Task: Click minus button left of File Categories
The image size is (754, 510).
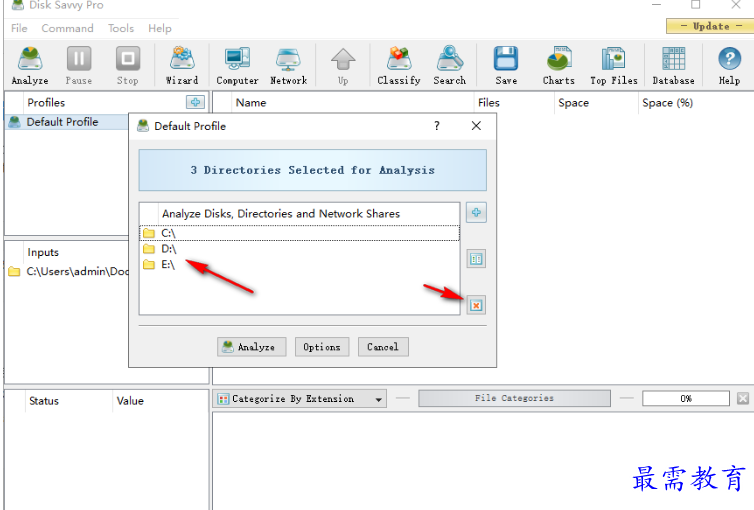Action: pos(402,398)
